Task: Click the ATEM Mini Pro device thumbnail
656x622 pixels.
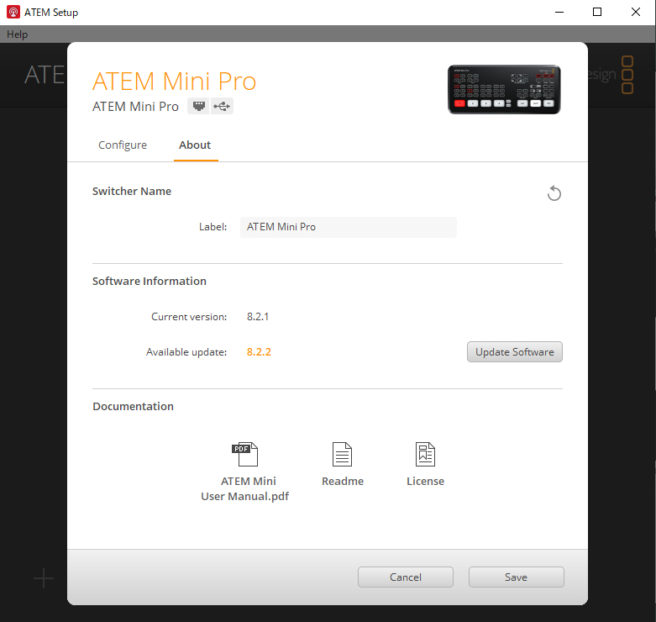Action: click(504, 89)
